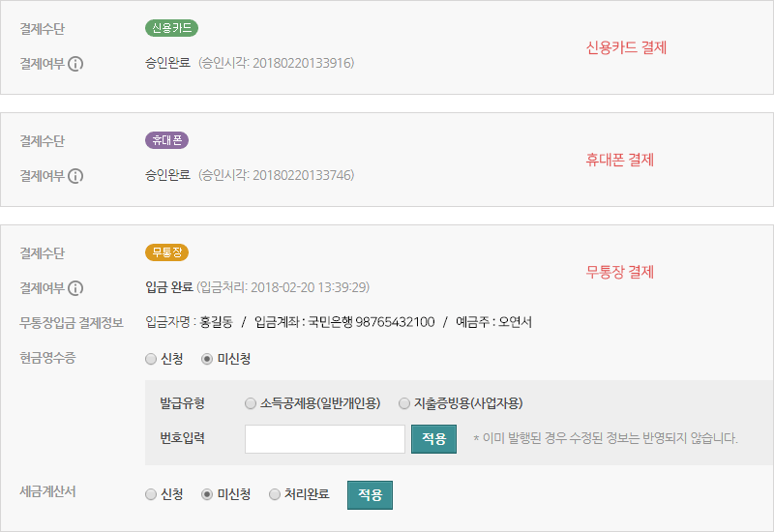Viewport: 774px width, 532px height.
Task: Select 신청 radio for 현금영수증
Action: 151,359
